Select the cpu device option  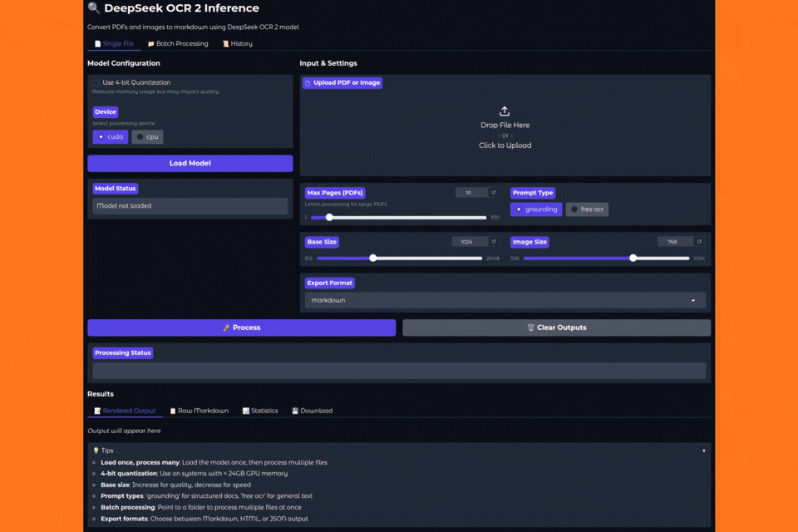[147, 137]
